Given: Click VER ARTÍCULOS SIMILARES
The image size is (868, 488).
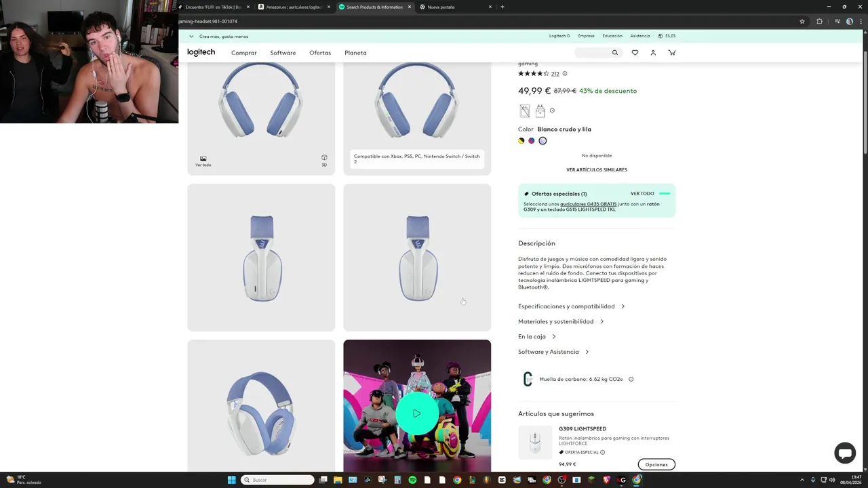Looking at the screenshot, I should click(597, 169).
